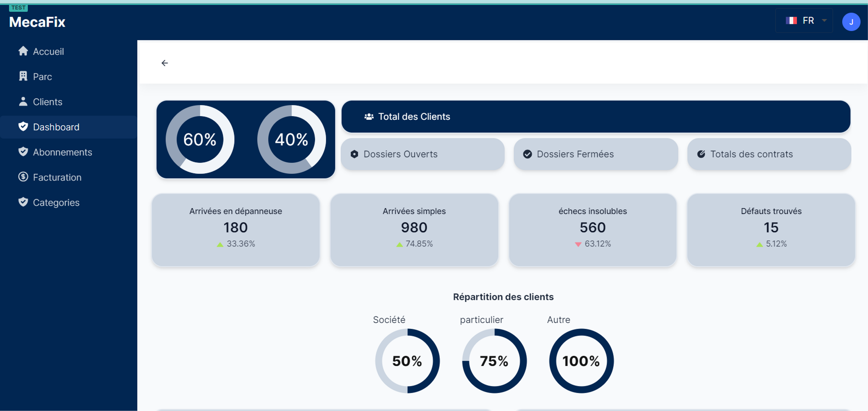The height and width of the screenshot is (411, 868).
Task: Click the Parc building icon
Action: pyautogui.click(x=23, y=76)
